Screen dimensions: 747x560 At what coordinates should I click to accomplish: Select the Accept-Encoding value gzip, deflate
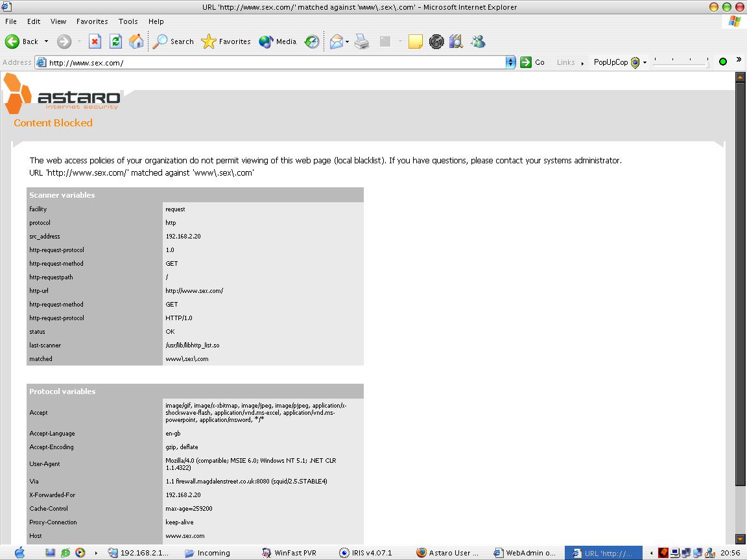[182, 447]
